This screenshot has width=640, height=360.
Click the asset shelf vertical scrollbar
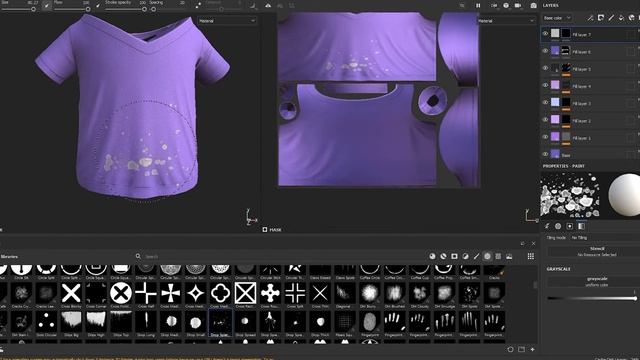point(536,286)
